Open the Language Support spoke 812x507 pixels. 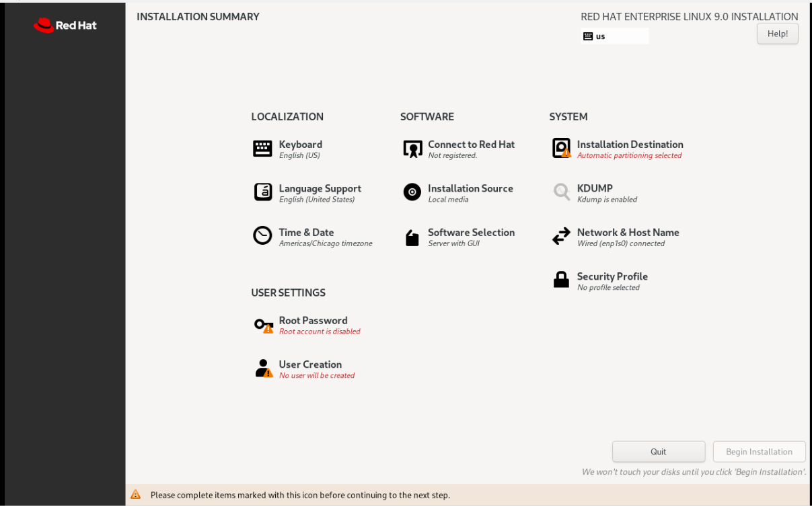click(320, 188)
